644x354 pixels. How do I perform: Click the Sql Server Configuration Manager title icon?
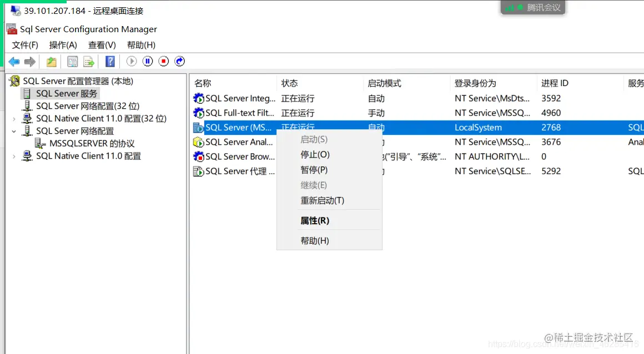click(x=12, y=29)
